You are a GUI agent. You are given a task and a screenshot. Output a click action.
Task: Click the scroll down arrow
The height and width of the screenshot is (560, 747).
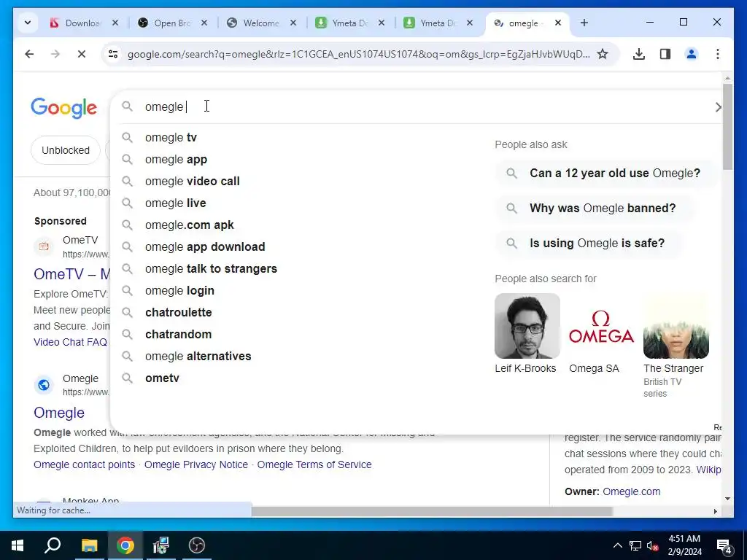click(x=727, y=499)
